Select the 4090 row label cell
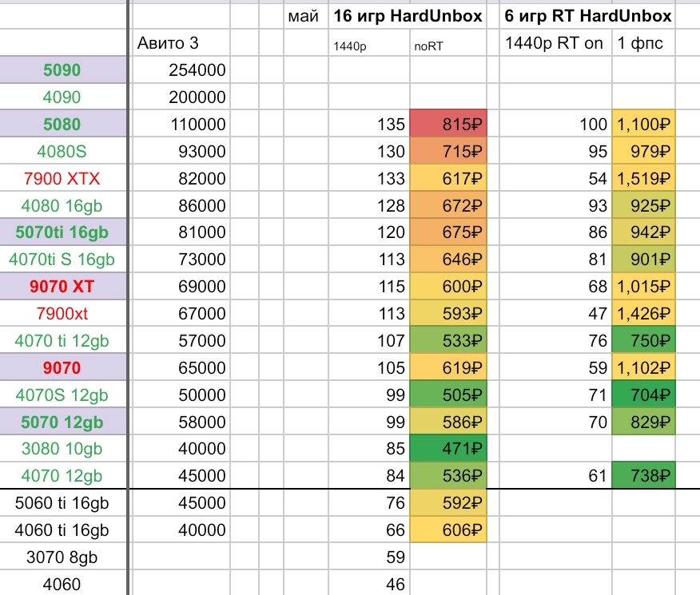This screenshot has height=595, width=700. 63,97
